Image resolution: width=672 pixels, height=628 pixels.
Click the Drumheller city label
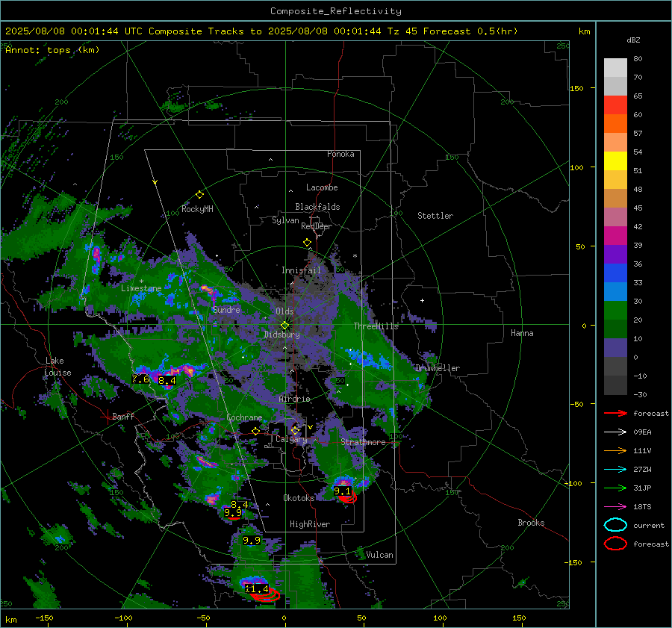pos(438,368)
